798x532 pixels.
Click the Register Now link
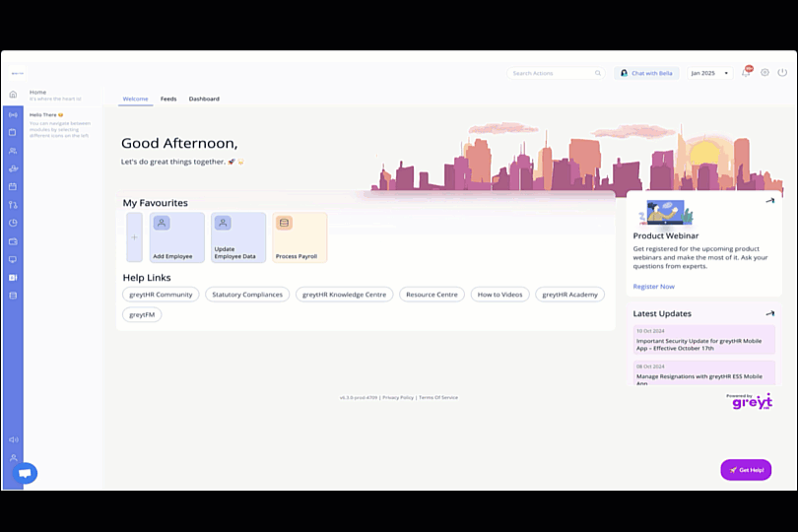[x=653, y=287]
